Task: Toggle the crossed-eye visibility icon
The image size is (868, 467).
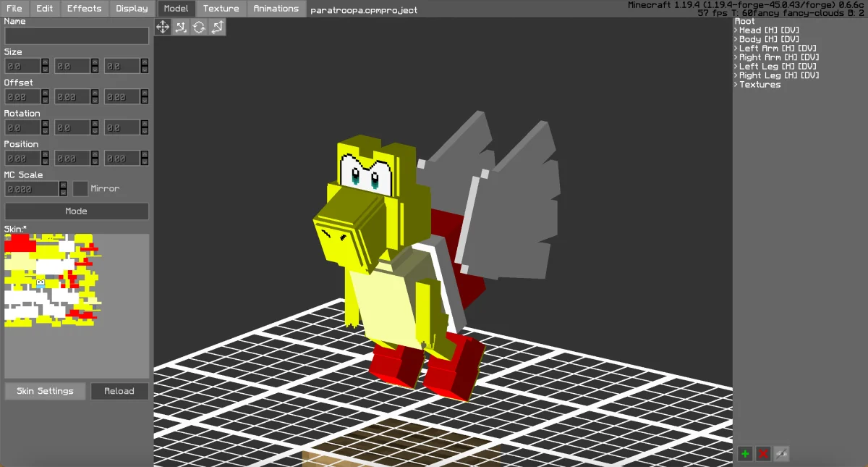Action: click(781, 454)
